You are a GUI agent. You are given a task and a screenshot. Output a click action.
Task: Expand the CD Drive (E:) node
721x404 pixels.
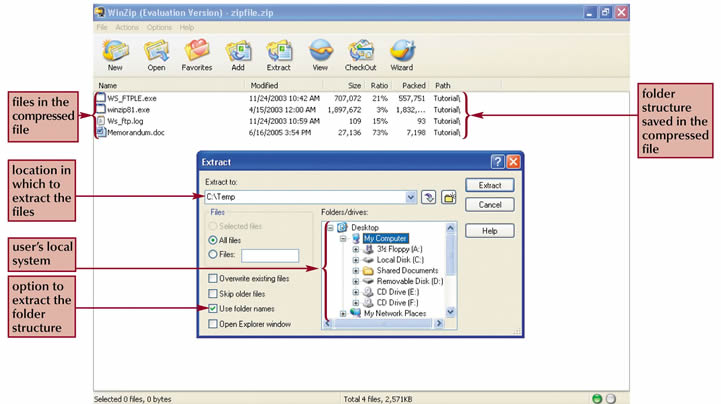(355, 292)
